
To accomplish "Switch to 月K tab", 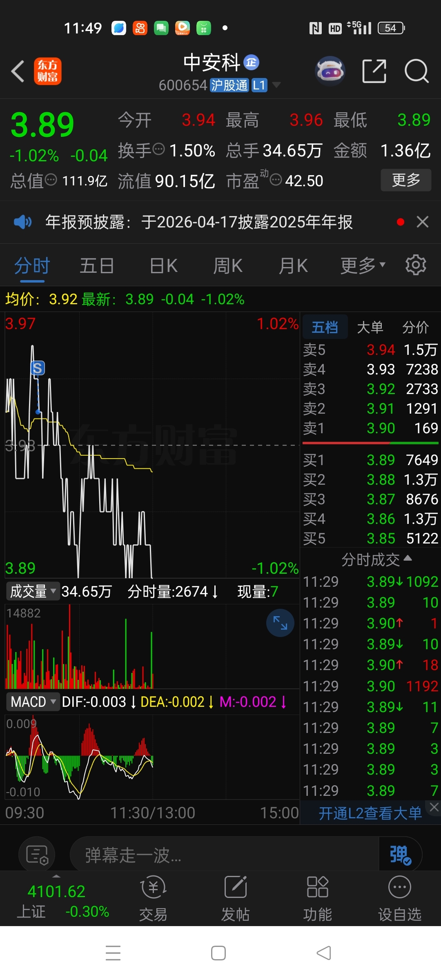I will [x=293, y=266].
